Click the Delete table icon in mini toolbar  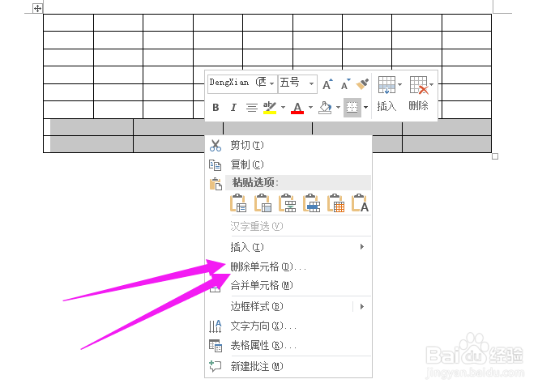tap(419, 85)
